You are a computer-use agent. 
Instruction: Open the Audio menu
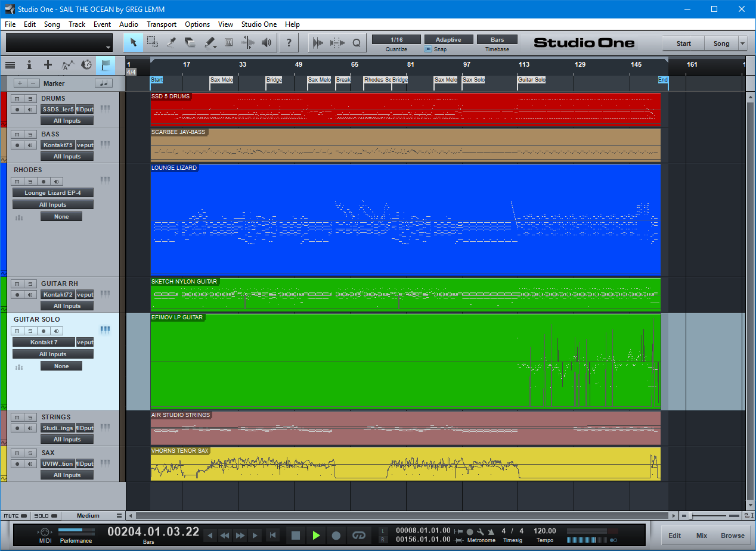(x=129, y=24)
